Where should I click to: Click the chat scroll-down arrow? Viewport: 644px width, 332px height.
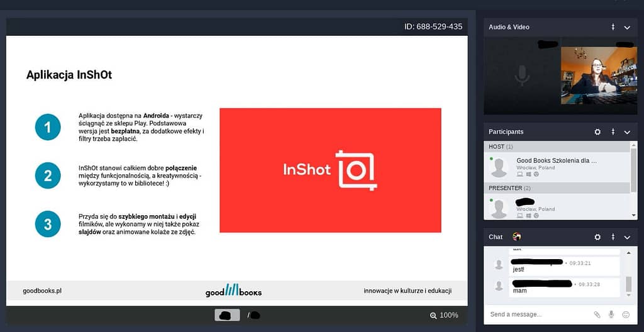pyautogui.click(x=628, y=295)
